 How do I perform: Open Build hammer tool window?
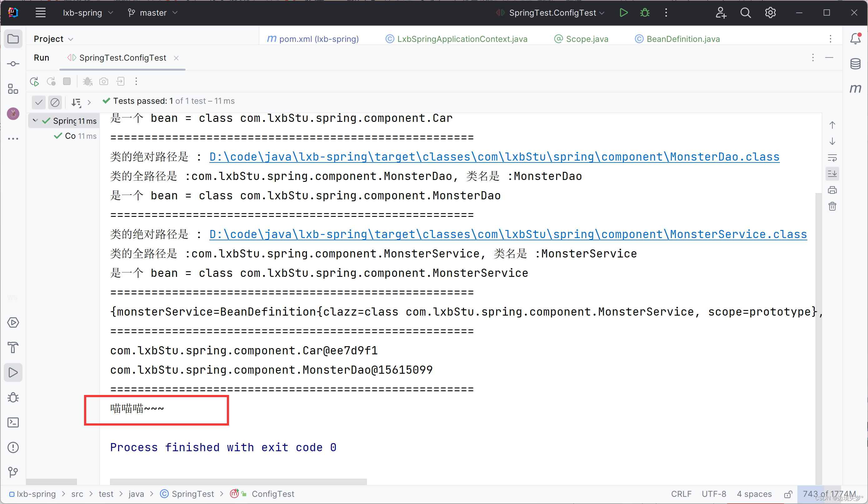tap(13, 347)
